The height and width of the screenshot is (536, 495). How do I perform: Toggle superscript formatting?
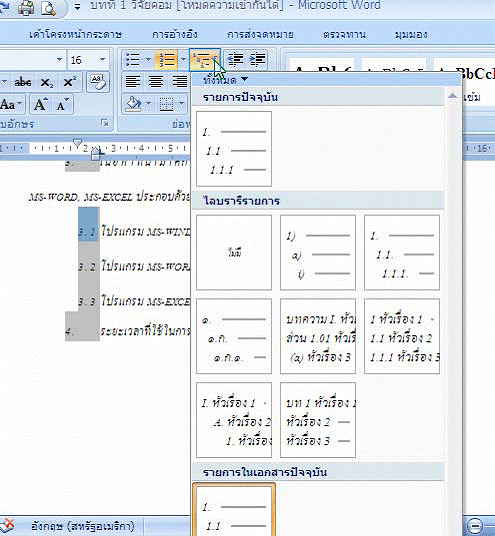click(x=69, y=82)
